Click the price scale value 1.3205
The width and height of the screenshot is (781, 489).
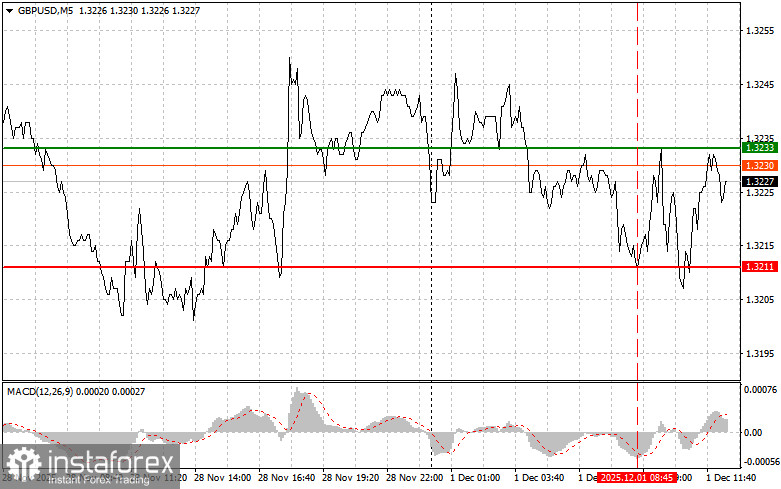tap(760, 300)
